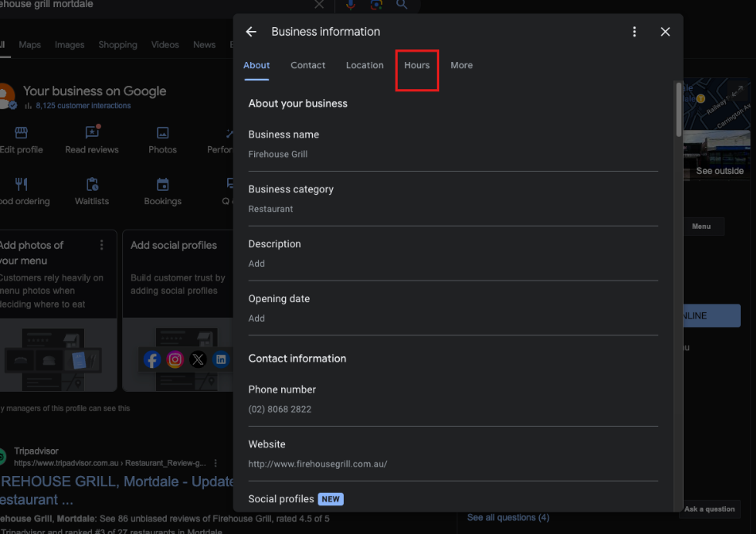This screenshot has height=534, width=756.
Task: Click the Add photos of your menu card
Action: pyautogui.click(x=58, y=311)
